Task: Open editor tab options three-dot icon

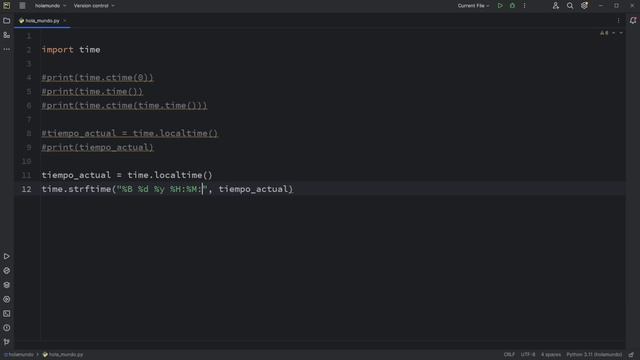Action: pyautogui.click(x=618, y=20)
